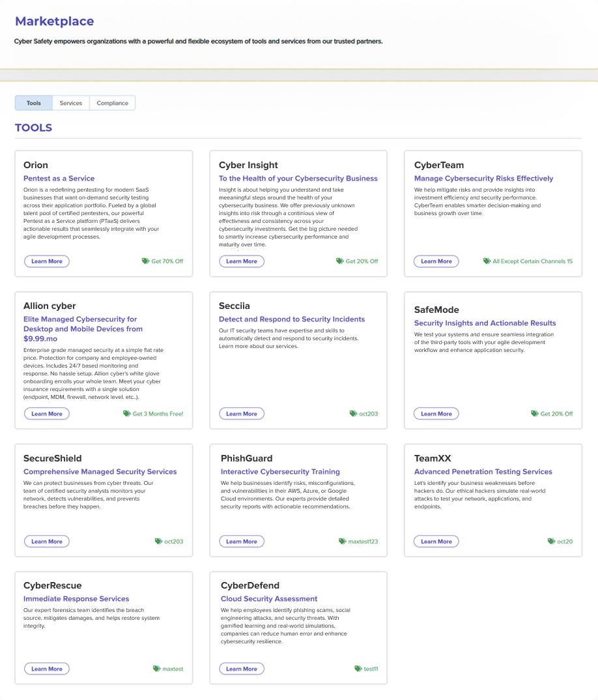The height and width of the screenshot is (700, 598).
Task: Open the Compliance tab
Action: (x=112, y=103)
